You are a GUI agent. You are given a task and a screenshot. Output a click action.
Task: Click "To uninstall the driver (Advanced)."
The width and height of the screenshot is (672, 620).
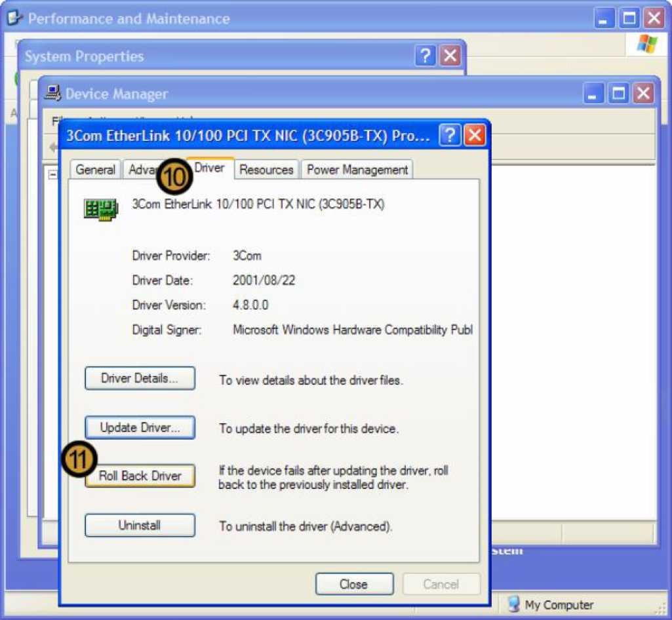(x=306, y=526)
